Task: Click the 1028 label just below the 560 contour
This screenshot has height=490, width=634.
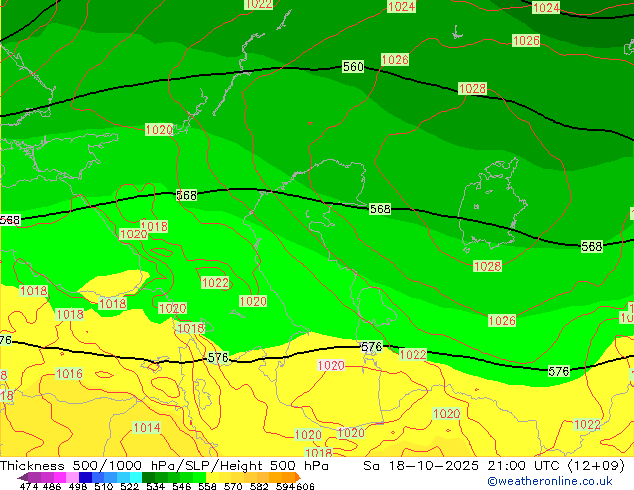Action: 472,88
